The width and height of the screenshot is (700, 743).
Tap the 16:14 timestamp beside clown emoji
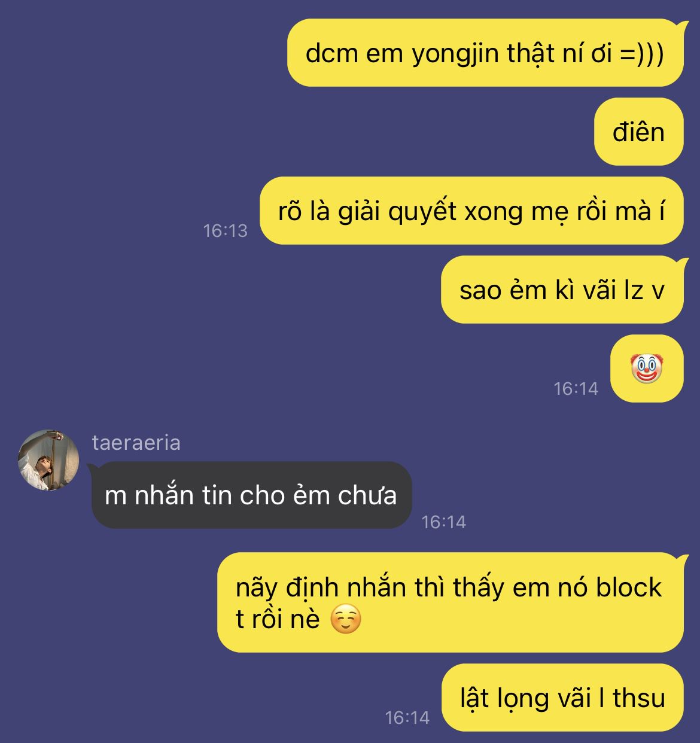576,388
